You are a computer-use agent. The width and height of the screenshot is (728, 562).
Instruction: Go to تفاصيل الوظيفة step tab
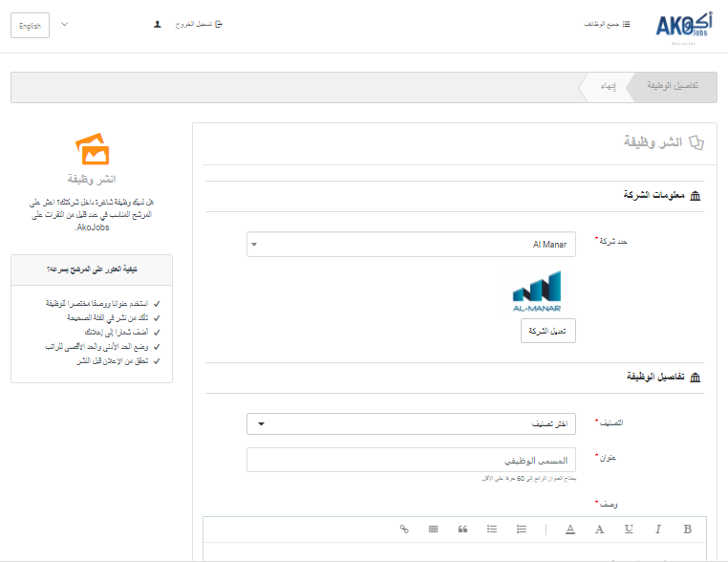coord(672,86)
